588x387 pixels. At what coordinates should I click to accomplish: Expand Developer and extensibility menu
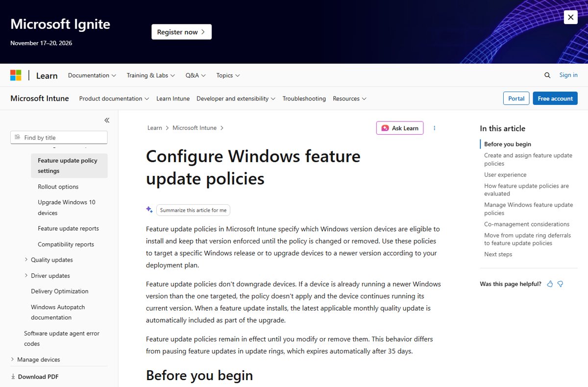pos(236,98)
